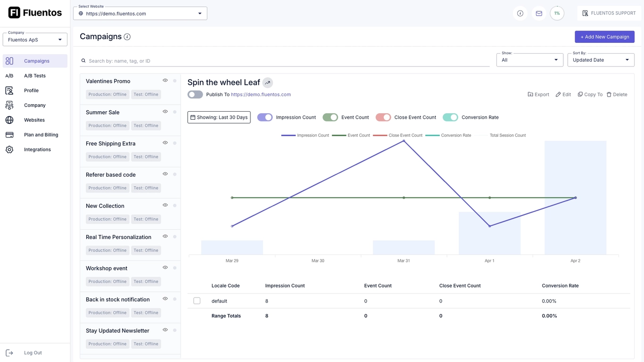This screenshot has width=644, height=362.
Task: Click the info icon next to Campaigns heading
Action: pos(127,37)
